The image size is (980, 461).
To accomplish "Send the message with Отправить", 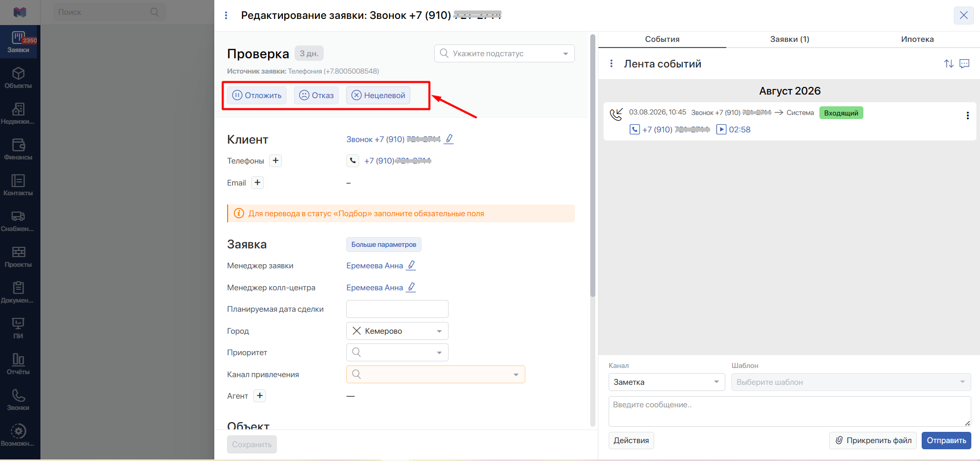I will coord(946,440).
